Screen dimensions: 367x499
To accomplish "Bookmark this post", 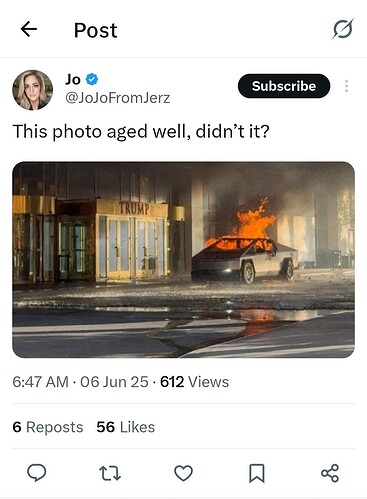I will [257, 473].
